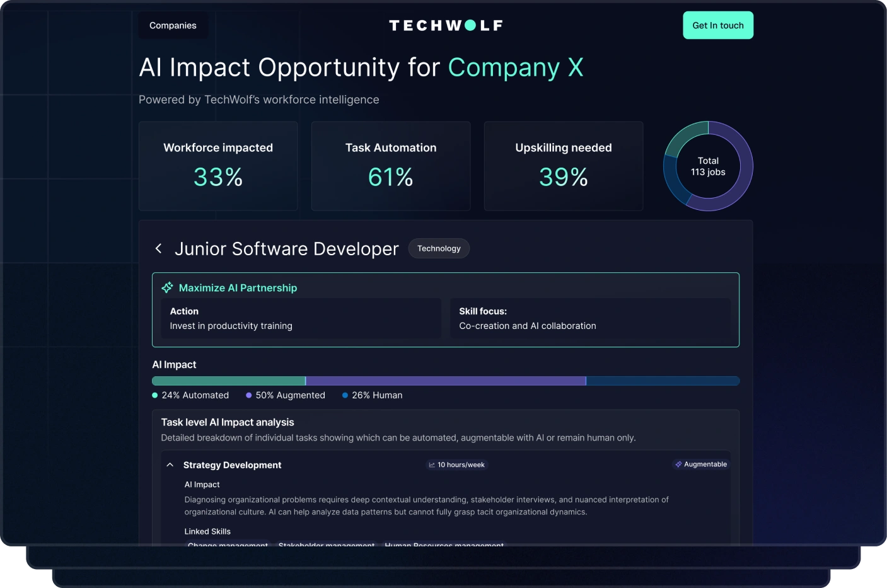Open the Task Automation 61% card

point(391,166)
